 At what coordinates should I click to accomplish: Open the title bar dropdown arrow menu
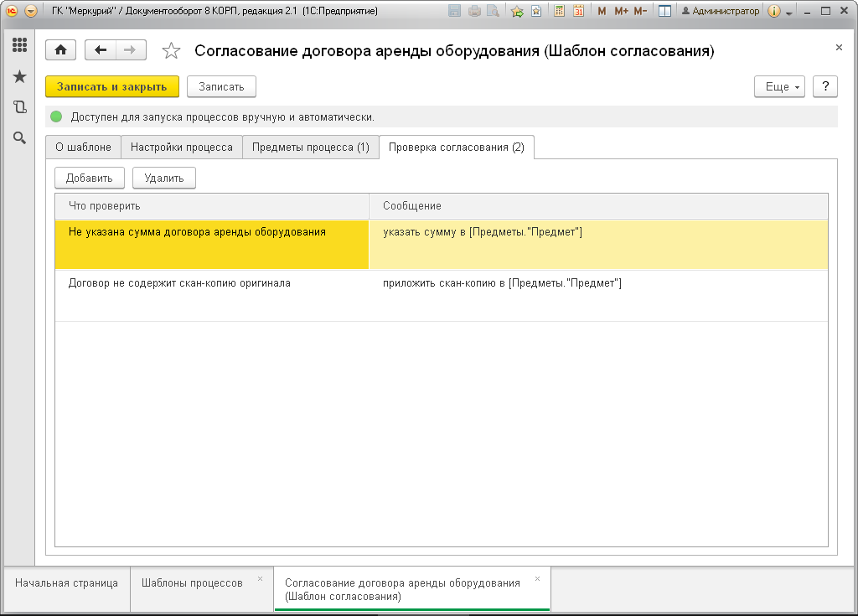click(31, 11)
